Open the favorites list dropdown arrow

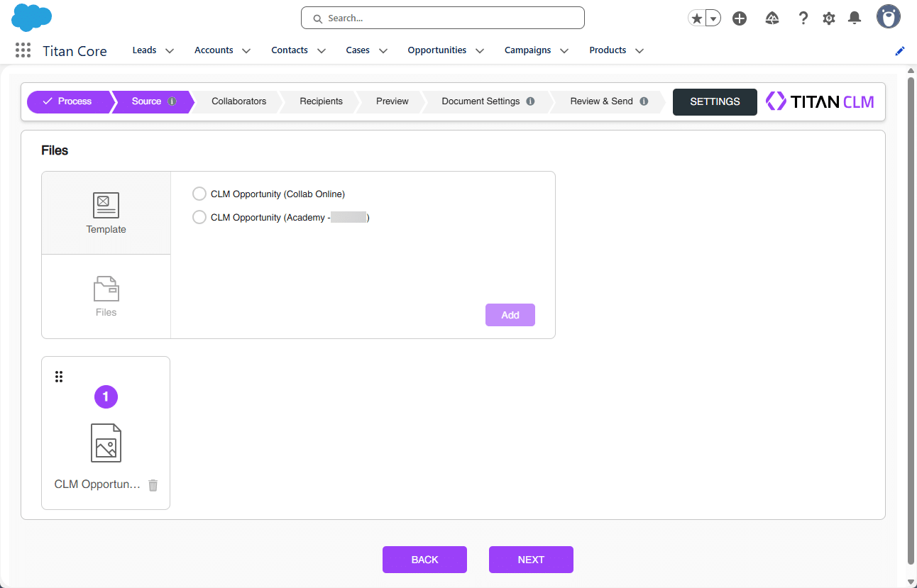tap(713, 18)
